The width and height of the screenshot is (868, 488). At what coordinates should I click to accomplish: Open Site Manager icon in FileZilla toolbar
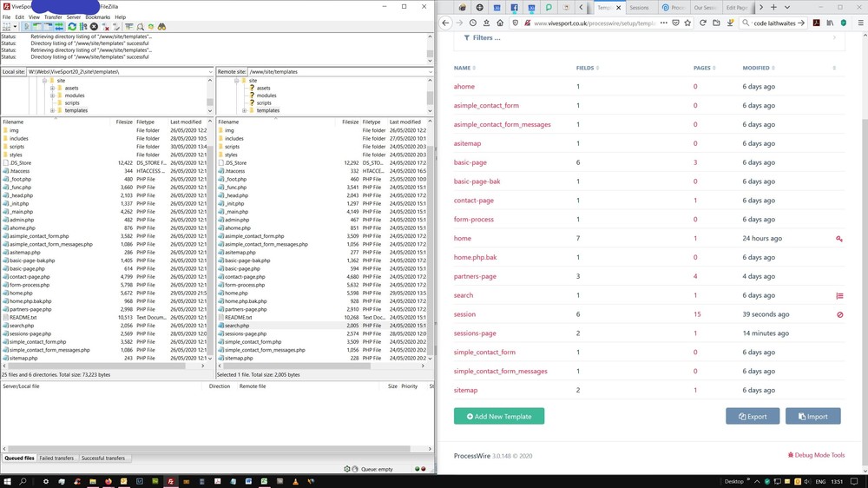[7, 27]
